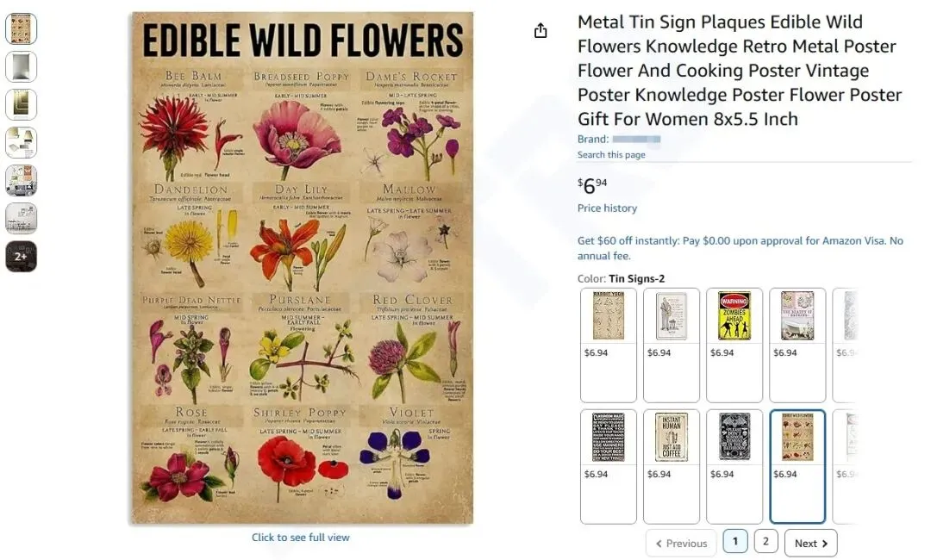
Task: Click the share icon beside the product image
Action: tap(540, 31)
